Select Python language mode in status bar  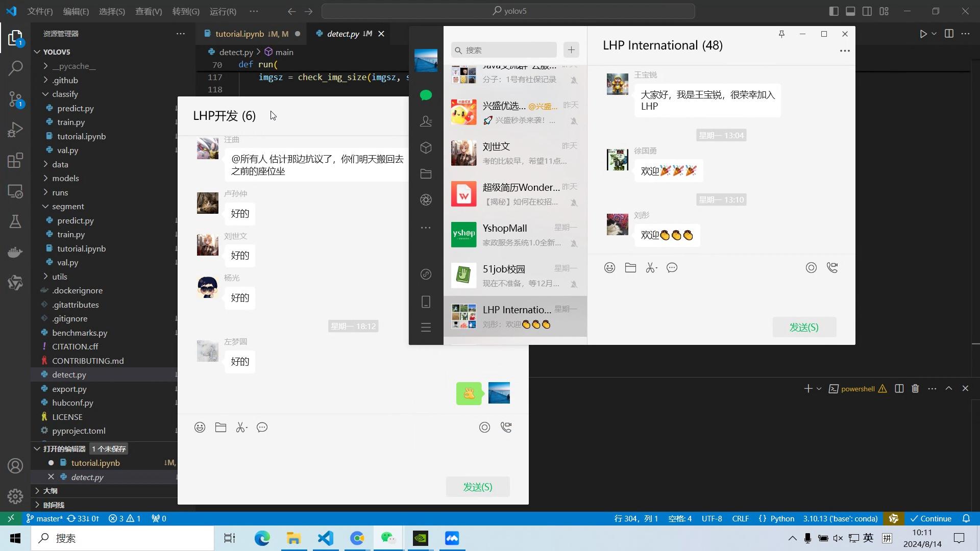coord(782,519)
